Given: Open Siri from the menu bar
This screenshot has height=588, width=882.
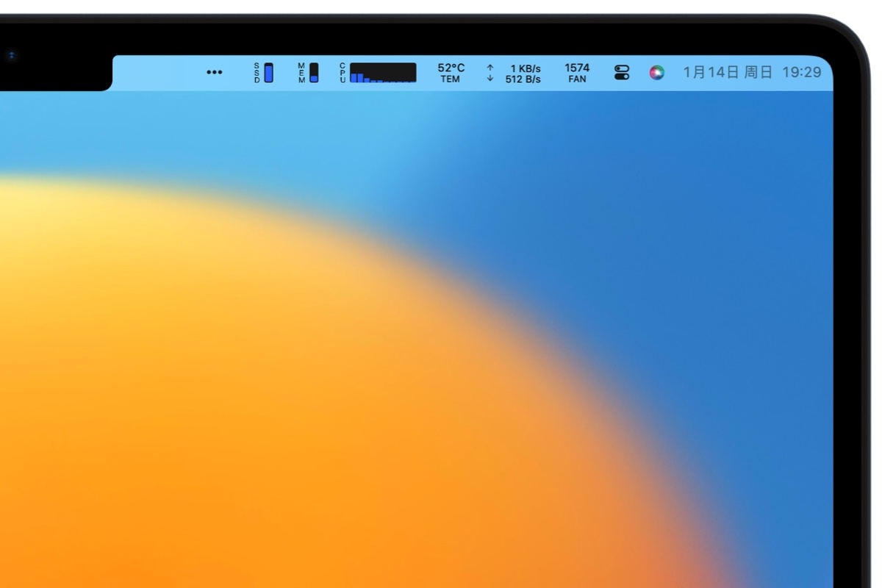Looking at the screenshot, I should (x=656, y=72).
